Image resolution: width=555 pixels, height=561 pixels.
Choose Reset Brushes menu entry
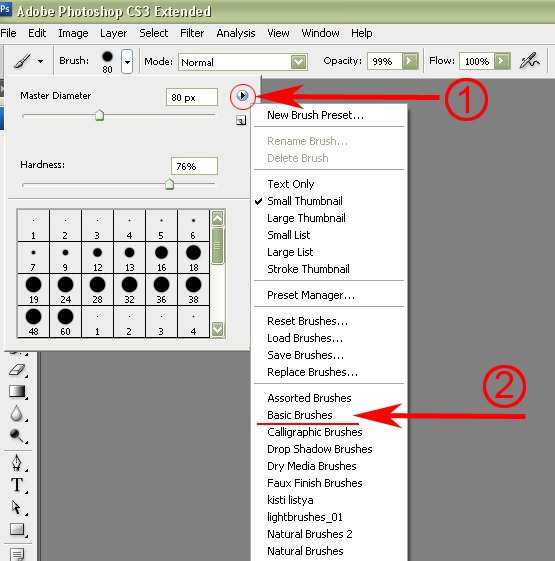[307, 321]
